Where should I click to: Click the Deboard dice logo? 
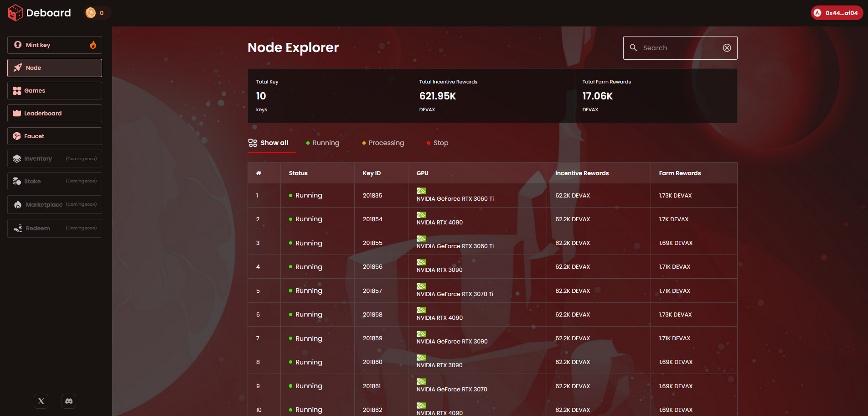coord(15,13)
